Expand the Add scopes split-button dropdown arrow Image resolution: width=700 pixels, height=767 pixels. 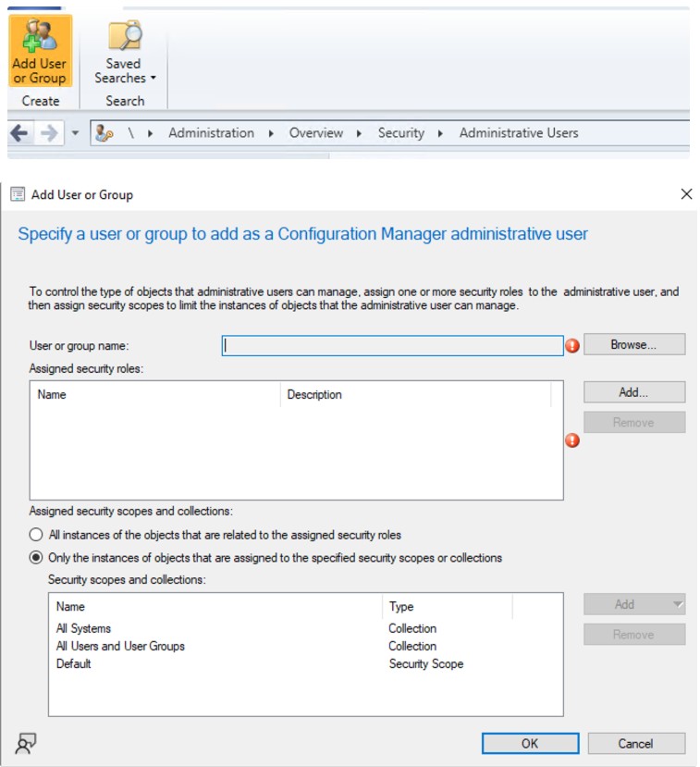(x=678, y=605)
